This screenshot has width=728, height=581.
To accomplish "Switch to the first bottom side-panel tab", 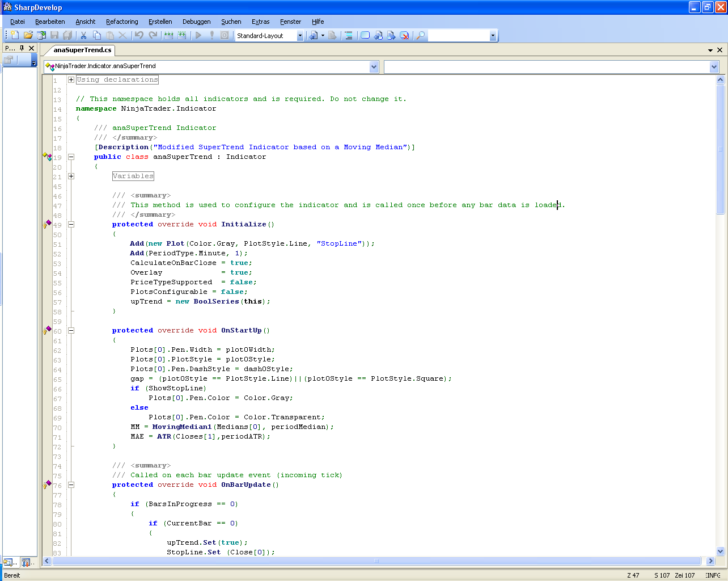I will pyautogui.click(x=10, y=562).
